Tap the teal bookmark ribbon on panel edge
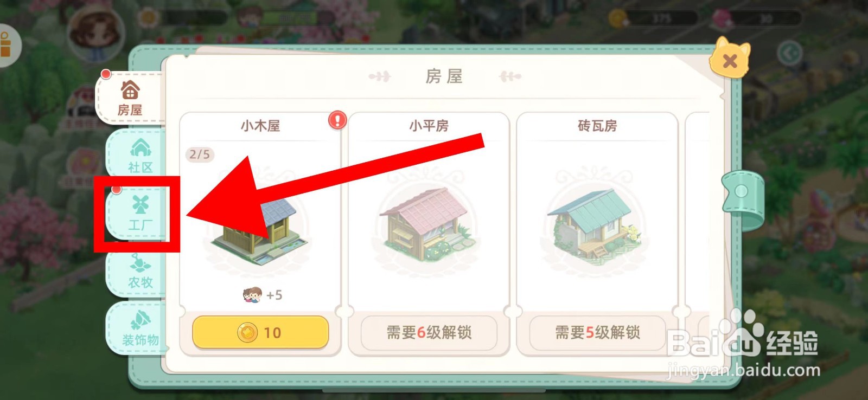This screenshot has width=868, height=400. point(743,192)
